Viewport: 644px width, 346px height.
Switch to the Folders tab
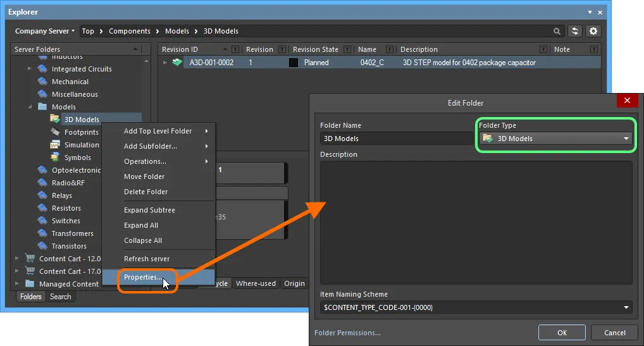(31, 296)
